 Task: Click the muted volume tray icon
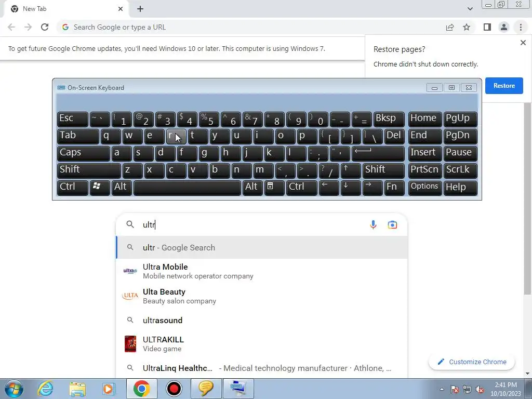coord(480,389)
